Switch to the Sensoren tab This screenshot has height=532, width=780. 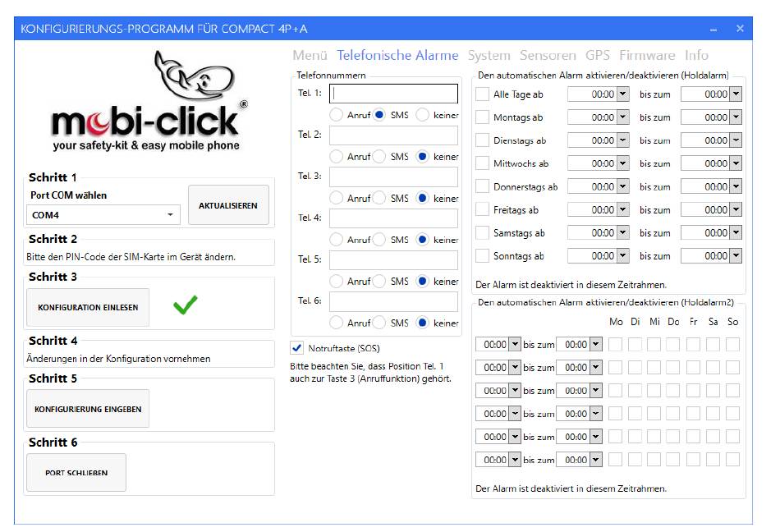(x=548, y=56)
